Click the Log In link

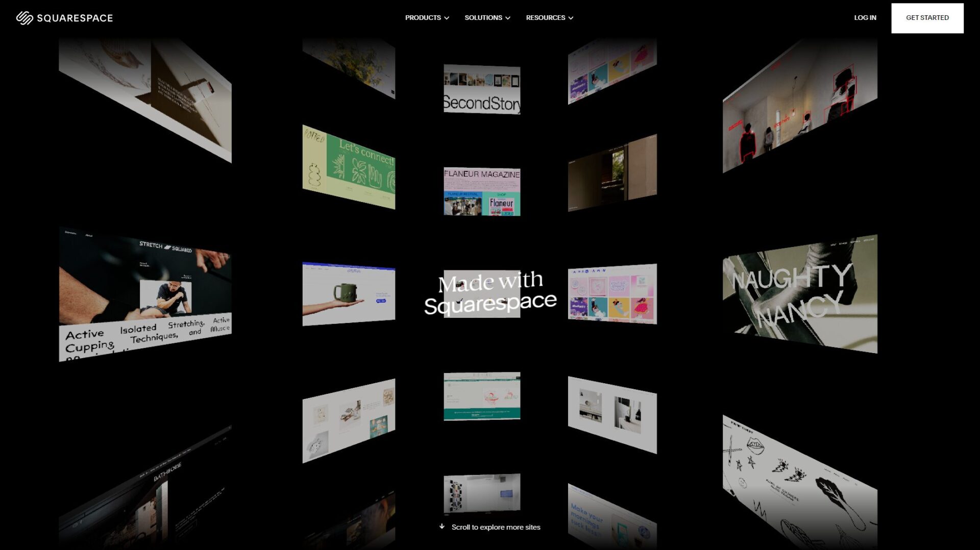[865, 17]
